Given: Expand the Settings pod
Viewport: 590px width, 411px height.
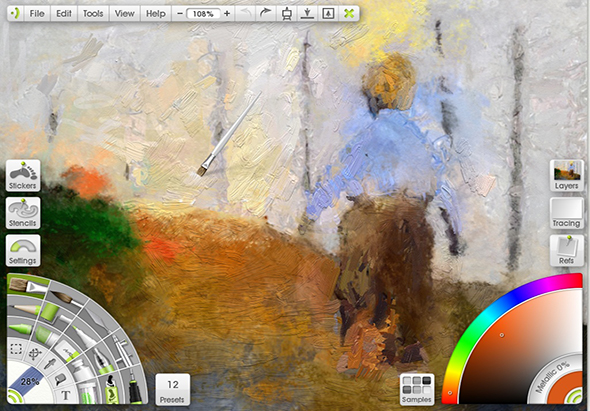Looking at the screenshot, I should (23, 250).
